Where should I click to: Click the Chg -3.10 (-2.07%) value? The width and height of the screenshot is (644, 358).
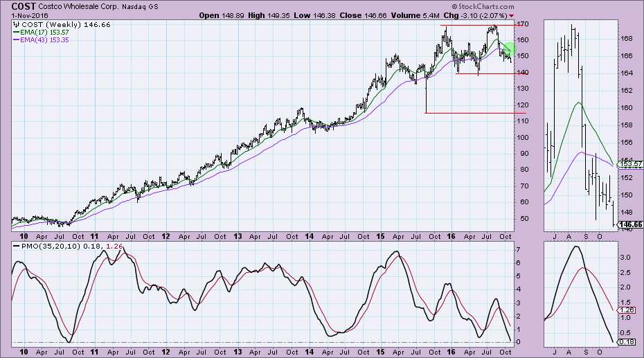(475, 16)
